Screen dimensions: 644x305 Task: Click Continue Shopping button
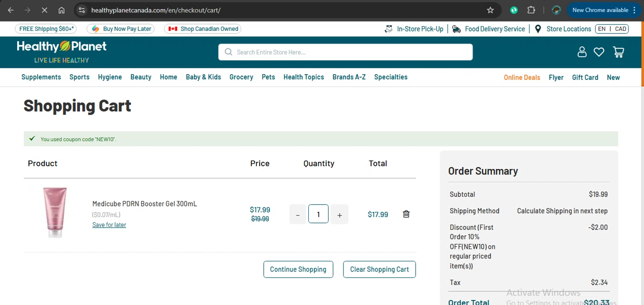point(298,269)
